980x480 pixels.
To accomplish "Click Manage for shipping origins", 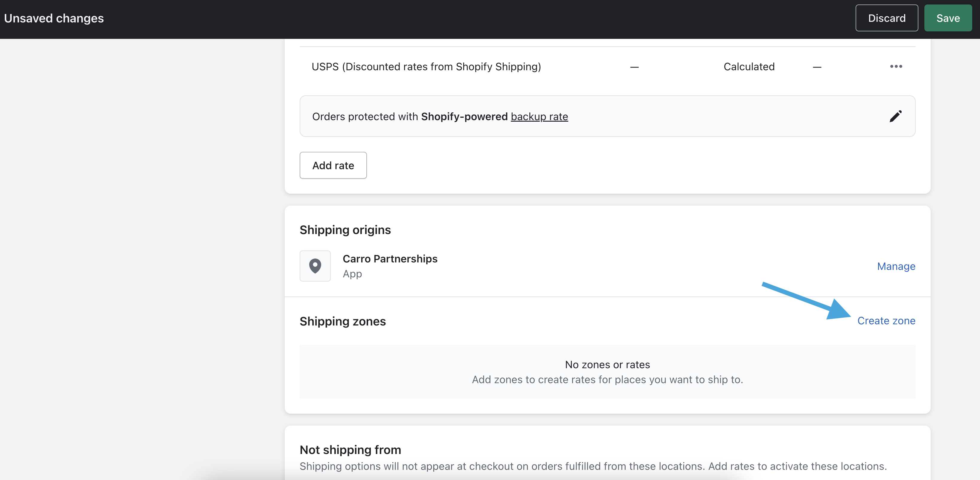I will (896, 266).
